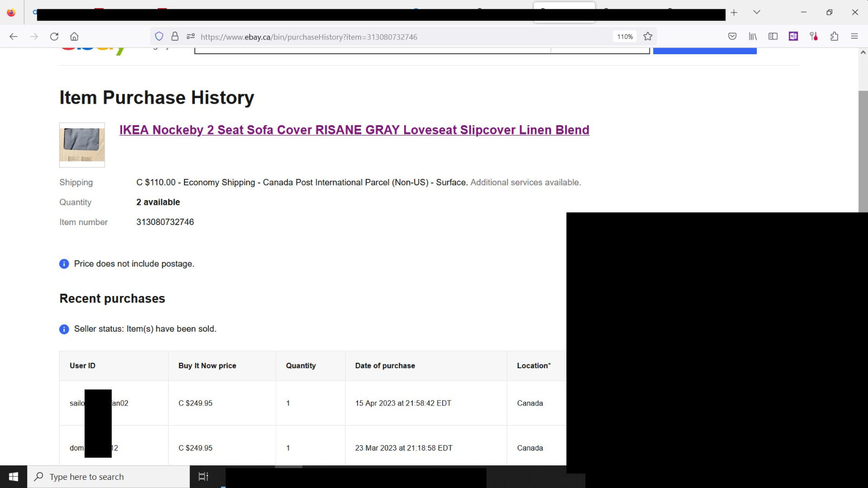Open a new browser tab
Viewport: 868px width, 488px height.
[x=734, y=12]
